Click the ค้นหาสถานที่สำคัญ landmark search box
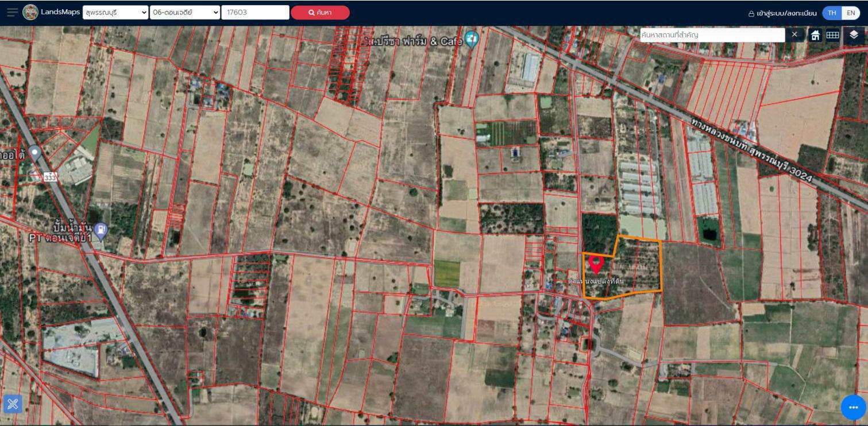This screenshot has height=426, width=868. click(712, 35)
